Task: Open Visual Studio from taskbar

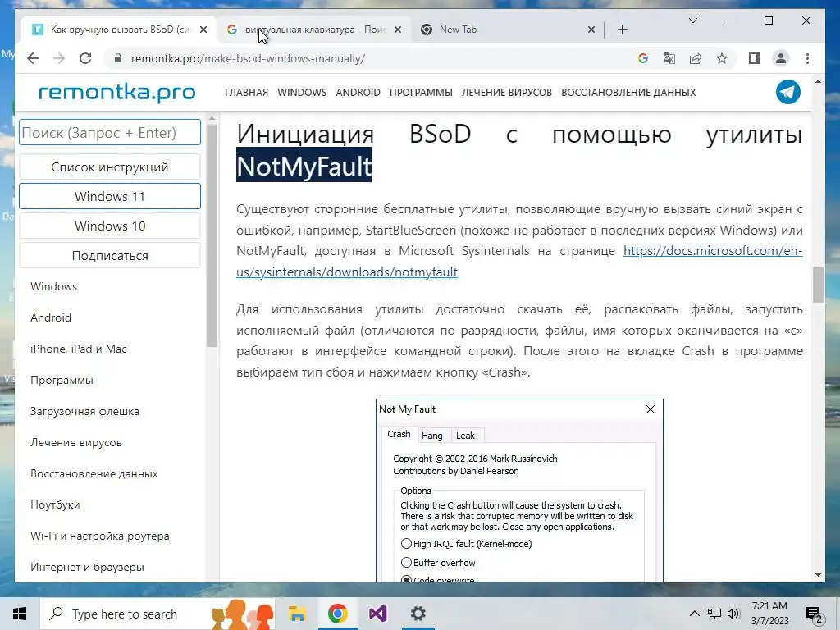Action: (x=377, y=614)
